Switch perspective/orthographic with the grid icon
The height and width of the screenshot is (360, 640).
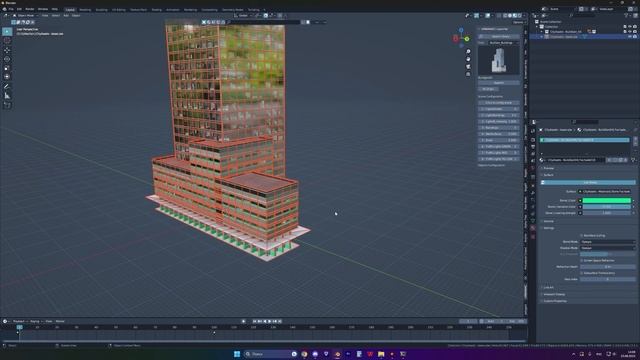coord(468,74)
